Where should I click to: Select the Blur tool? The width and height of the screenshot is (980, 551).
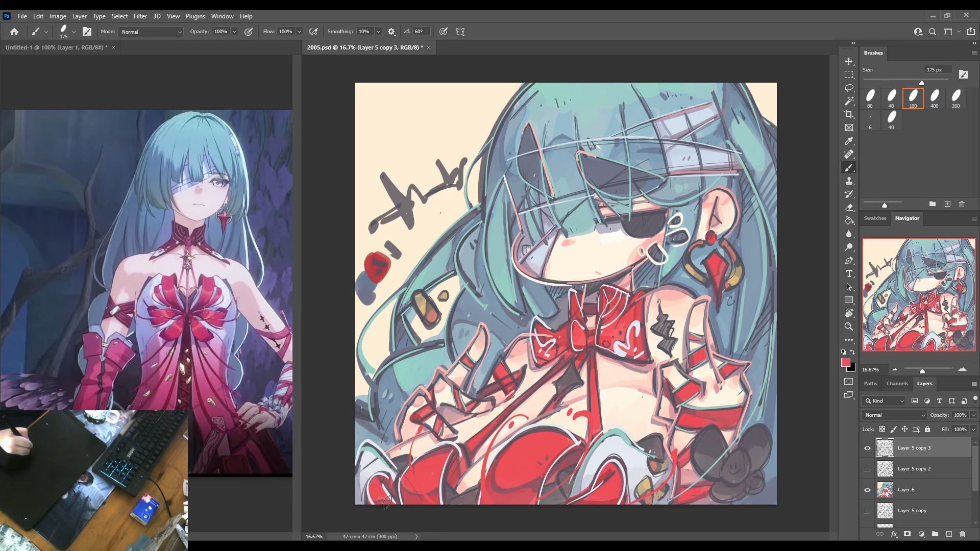tap(849, 234)
